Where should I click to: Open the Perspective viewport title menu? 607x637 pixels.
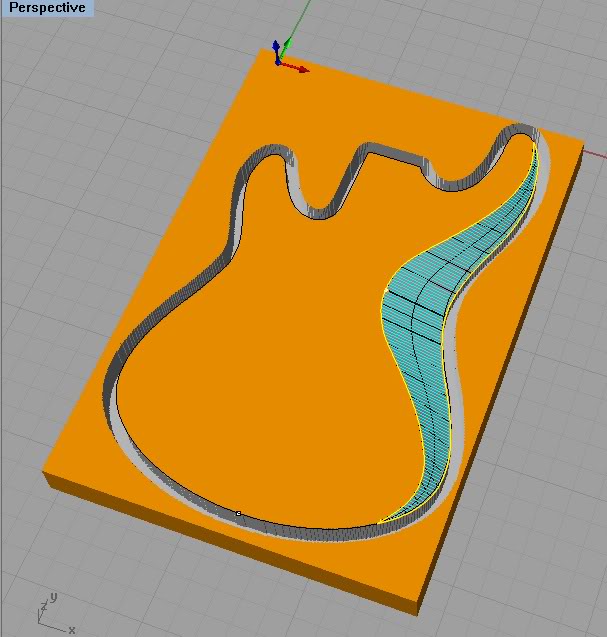tap(47, 8)
